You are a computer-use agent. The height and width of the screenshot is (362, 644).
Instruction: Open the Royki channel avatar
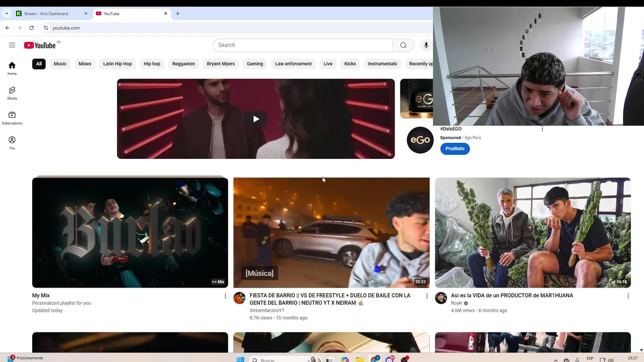441,298
